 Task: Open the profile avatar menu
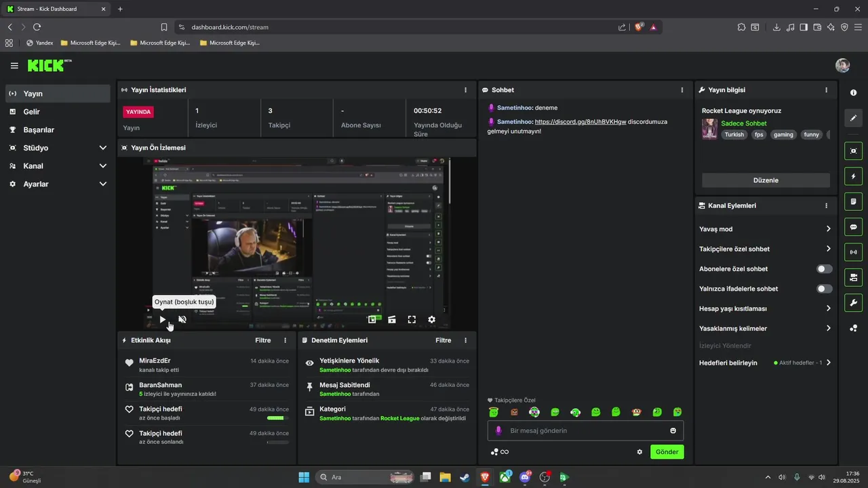coord(842,66)
